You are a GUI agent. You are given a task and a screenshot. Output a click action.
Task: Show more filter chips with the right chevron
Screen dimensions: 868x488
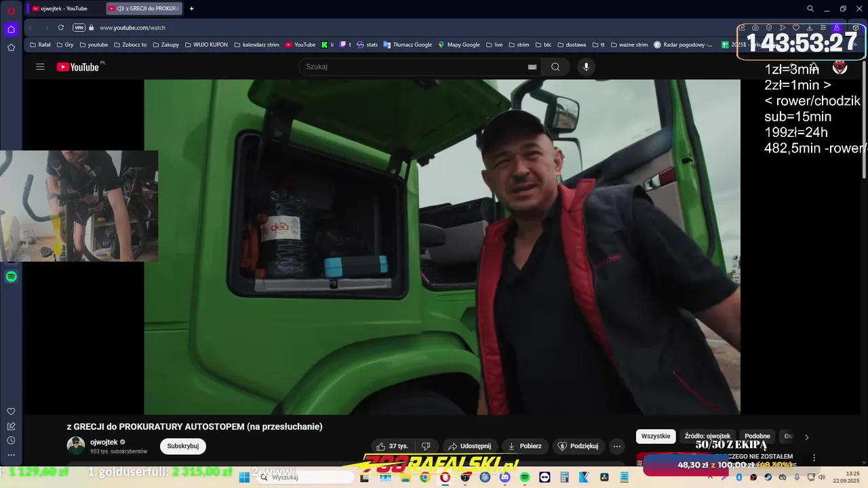point(806,437)
